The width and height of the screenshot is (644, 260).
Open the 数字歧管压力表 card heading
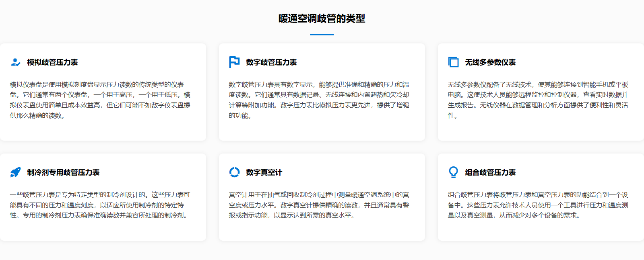pos(271,62)
